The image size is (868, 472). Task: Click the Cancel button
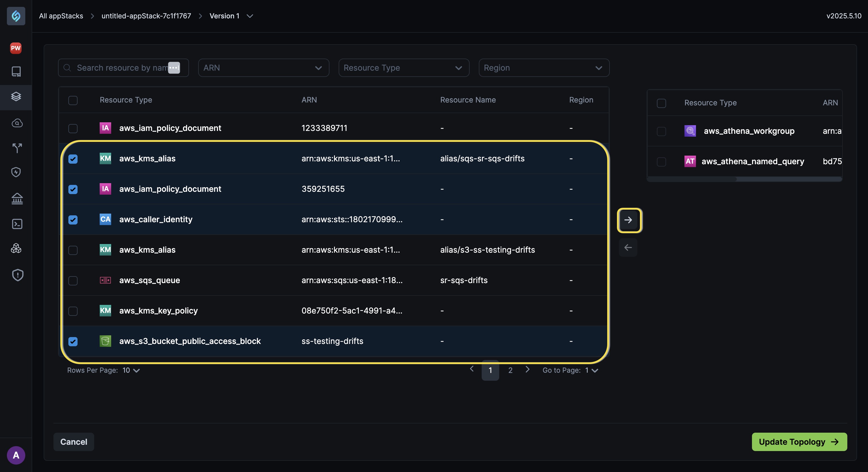tap(74, 442)
